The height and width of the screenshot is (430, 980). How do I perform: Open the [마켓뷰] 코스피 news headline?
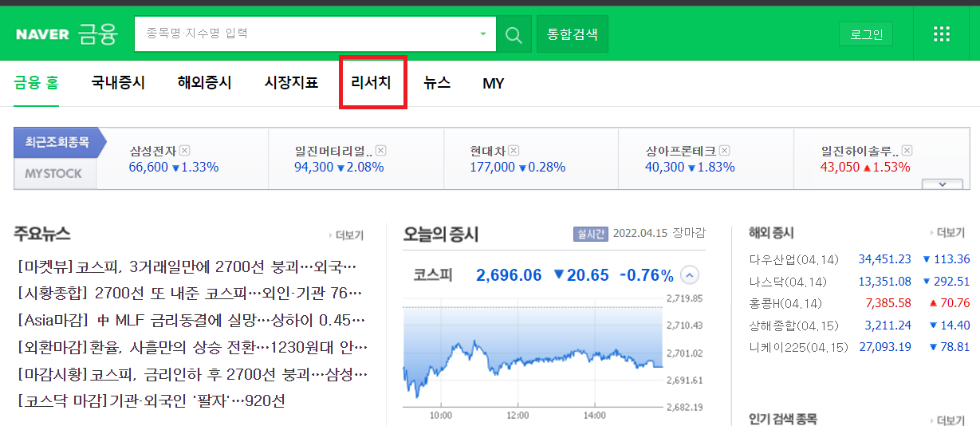[x=187, y=266]
